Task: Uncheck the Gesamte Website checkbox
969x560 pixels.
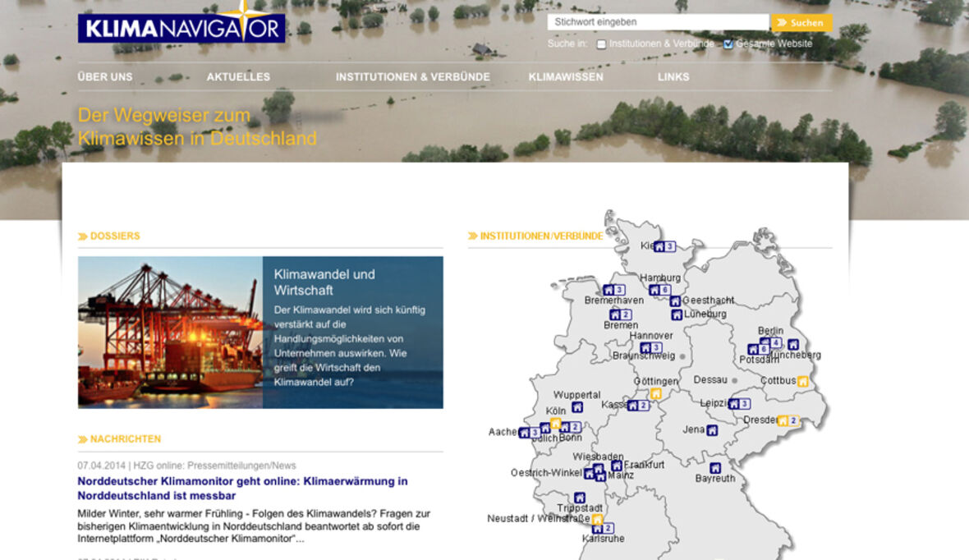Action: coord(728,44)
